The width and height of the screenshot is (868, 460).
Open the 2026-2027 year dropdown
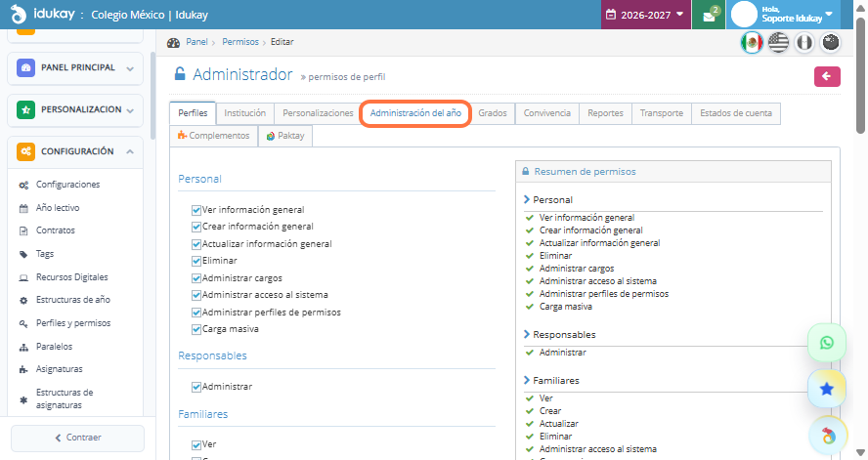coord(645,15)
